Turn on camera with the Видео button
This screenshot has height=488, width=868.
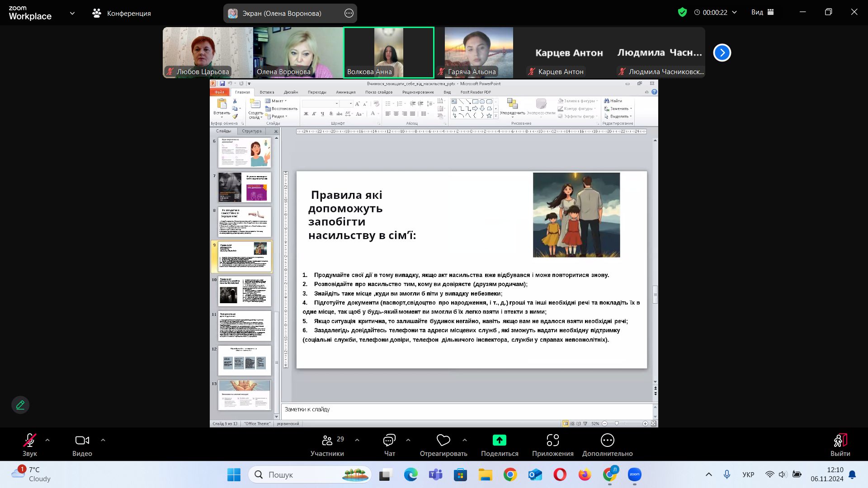tap(82, 441)
